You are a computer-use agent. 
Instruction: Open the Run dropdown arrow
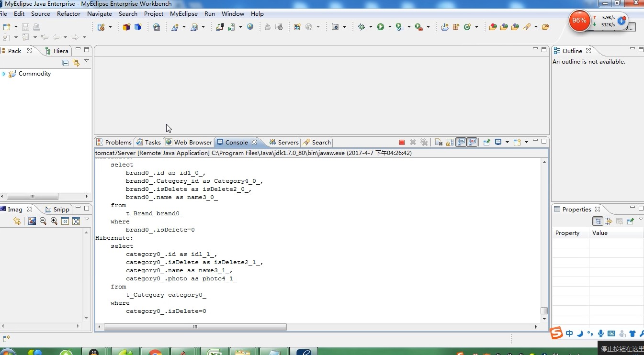pyautogui.click(x=390, y=27)
